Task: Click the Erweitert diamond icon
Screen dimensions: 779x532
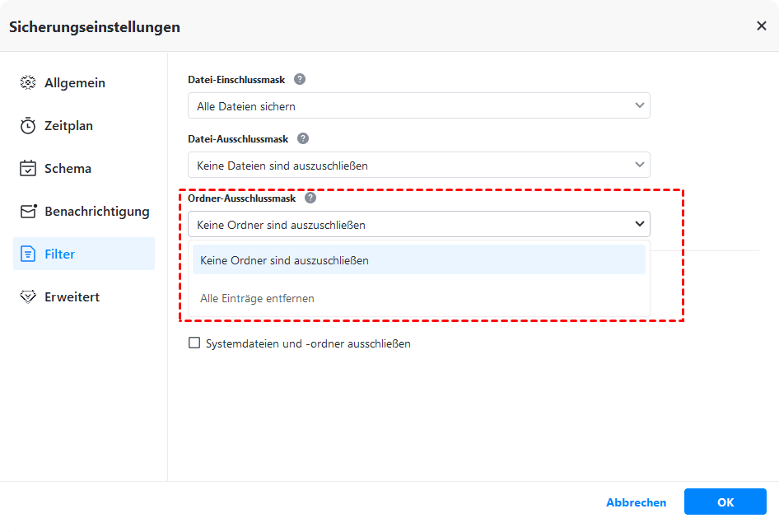Action: click(28, 297)
